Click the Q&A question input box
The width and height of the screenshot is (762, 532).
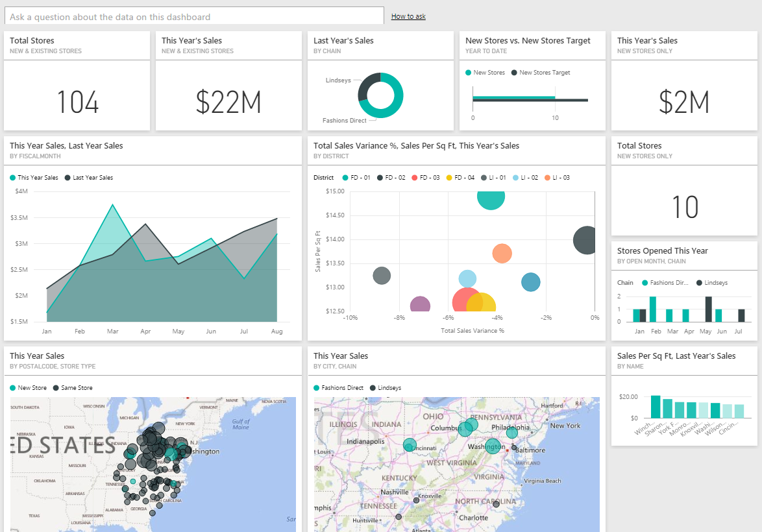pos(195,17)
